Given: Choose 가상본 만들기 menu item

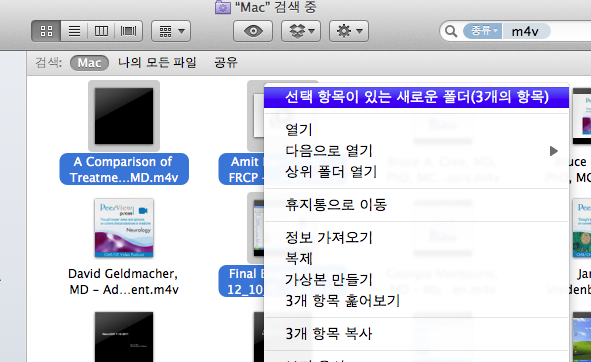Looking at the screenshot, I should [416, 280].
